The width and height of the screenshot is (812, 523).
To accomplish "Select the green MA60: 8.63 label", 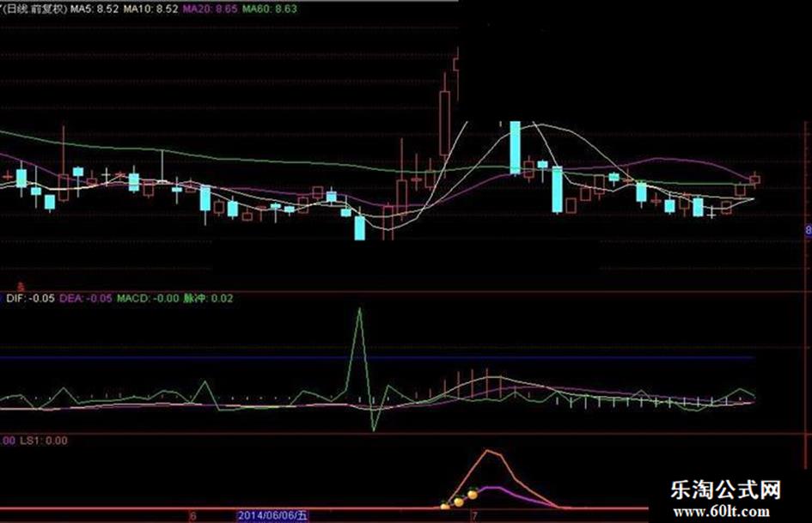I will [x=270, y=9].
